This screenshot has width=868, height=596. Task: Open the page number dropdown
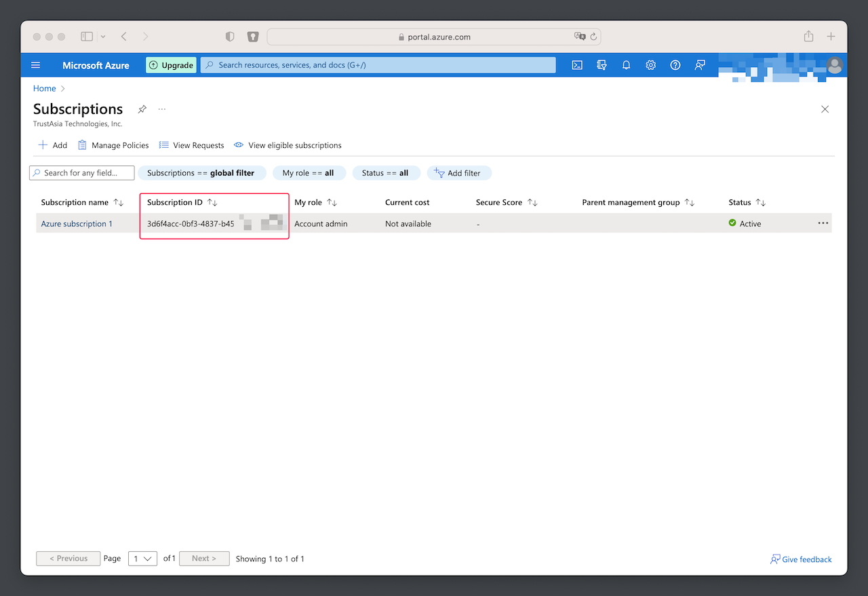142,559
